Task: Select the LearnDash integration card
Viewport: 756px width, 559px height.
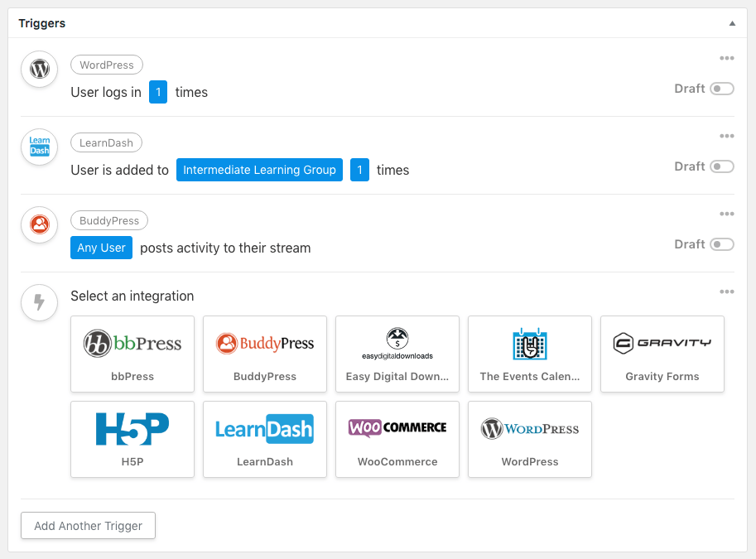Action: point(265,440)
